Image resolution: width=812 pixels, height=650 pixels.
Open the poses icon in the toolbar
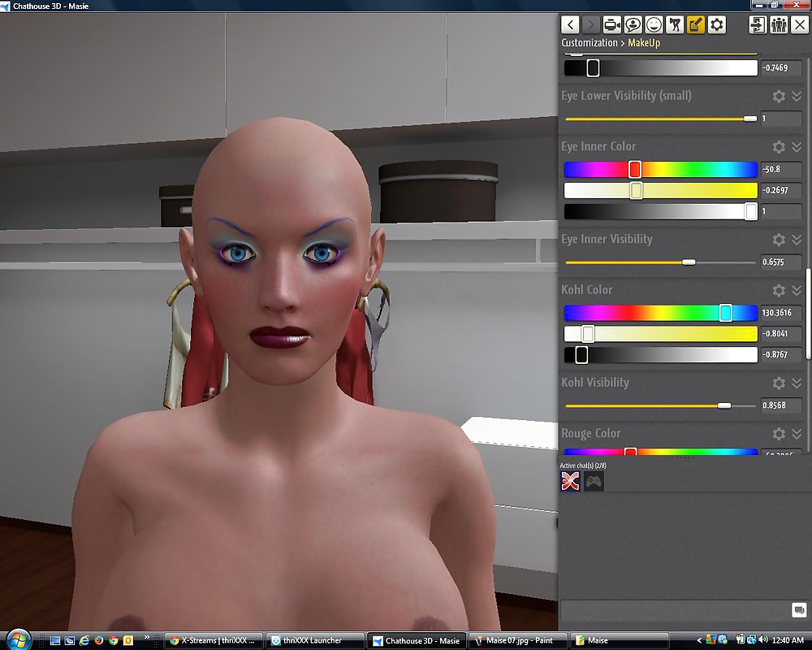(x=675, y=25)
